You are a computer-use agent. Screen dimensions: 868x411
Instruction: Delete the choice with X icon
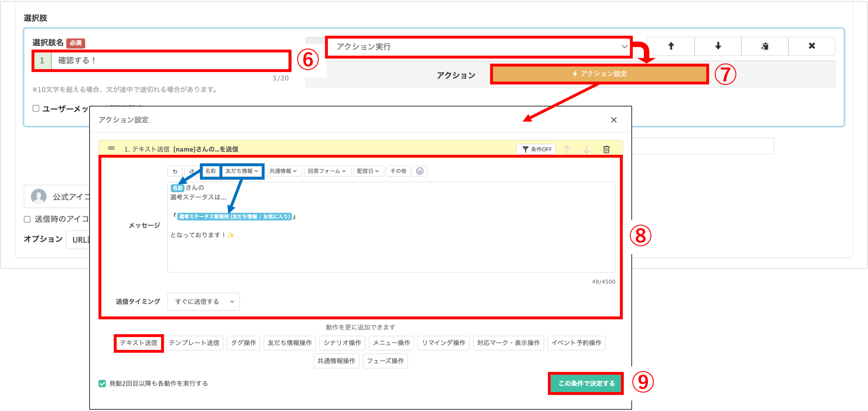pyautogui.click(x=812, y=46)
